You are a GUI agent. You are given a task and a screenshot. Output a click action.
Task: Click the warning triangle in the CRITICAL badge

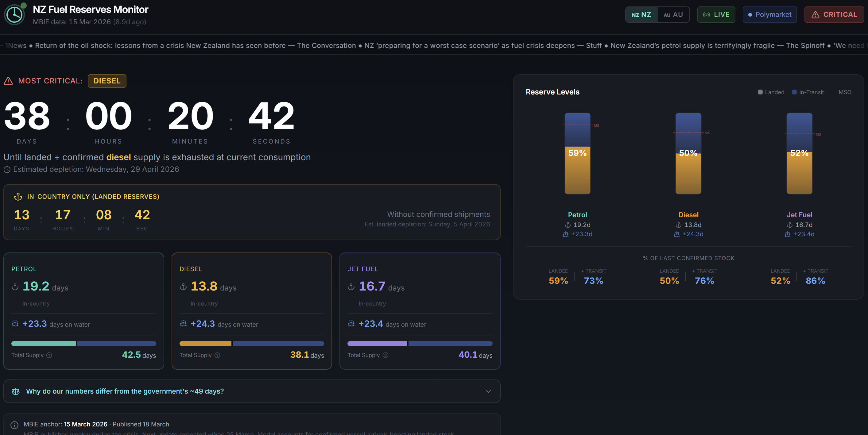point(816,15)
